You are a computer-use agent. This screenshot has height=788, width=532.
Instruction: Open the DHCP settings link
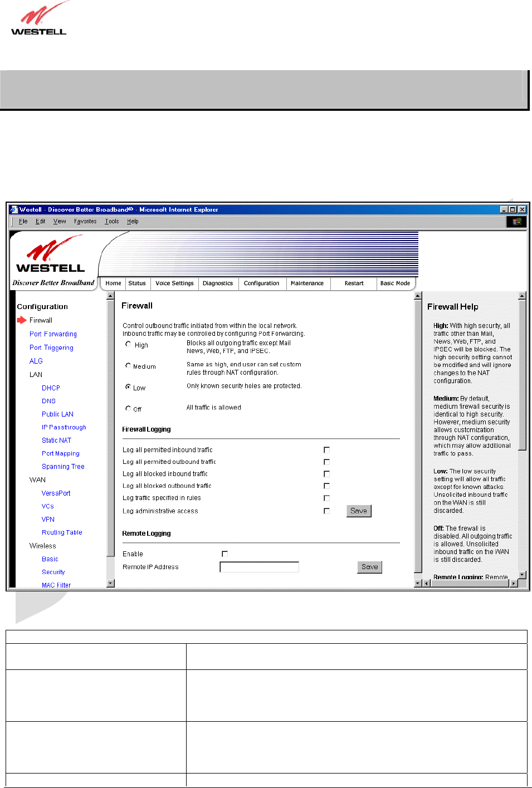tap(51, 388)
